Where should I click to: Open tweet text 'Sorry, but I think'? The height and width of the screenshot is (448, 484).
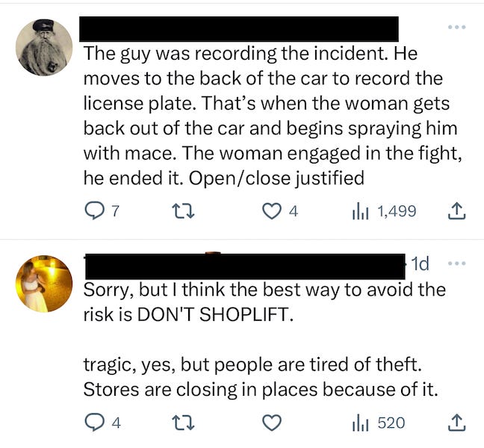tap(264, 302)
